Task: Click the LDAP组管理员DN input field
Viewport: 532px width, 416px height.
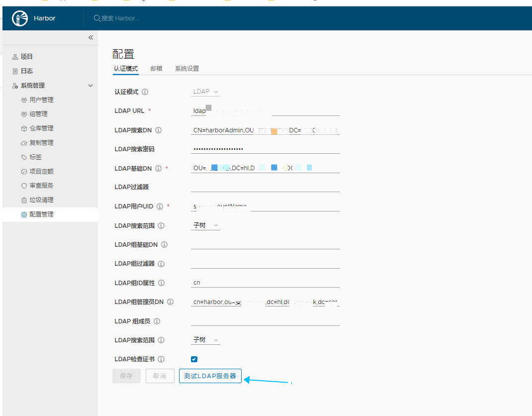Action: [265, 302]
